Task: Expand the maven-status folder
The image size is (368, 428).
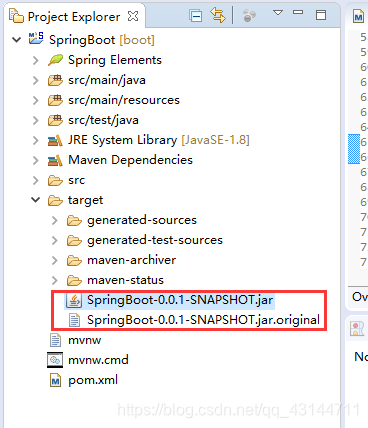Action: click(x=55, y=280)
